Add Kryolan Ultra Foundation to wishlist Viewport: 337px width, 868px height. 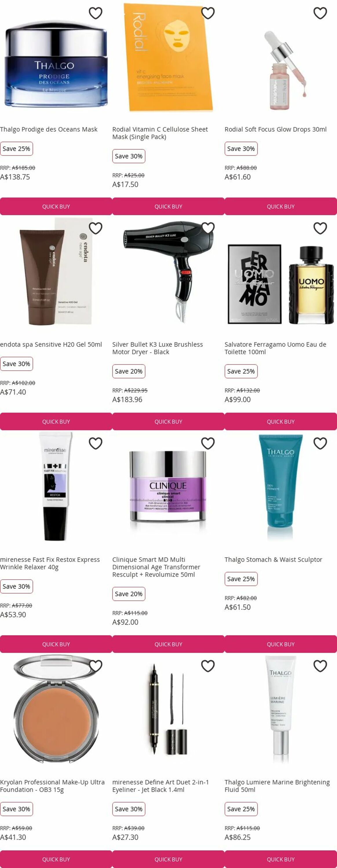click(x=95, y=665)
